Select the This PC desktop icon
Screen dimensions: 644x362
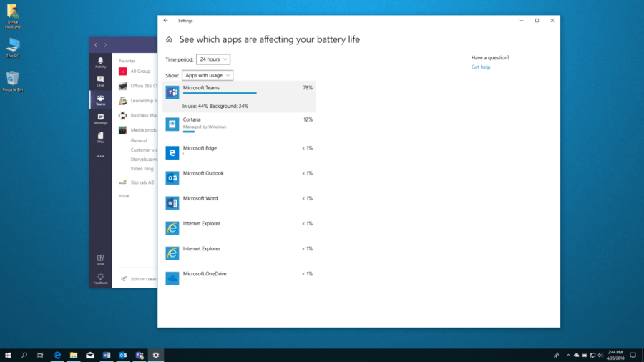13,48
